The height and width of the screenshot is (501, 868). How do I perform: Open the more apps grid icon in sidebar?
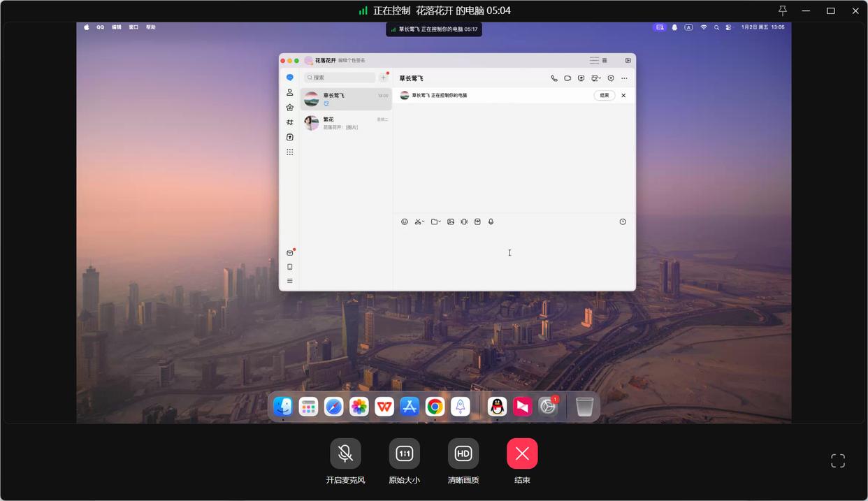click(x=289, y=152)
